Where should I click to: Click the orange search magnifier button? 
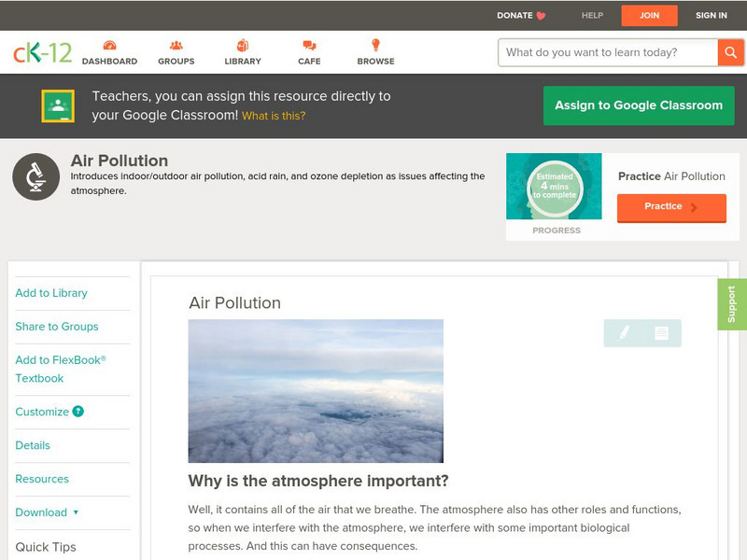point(730,52)
